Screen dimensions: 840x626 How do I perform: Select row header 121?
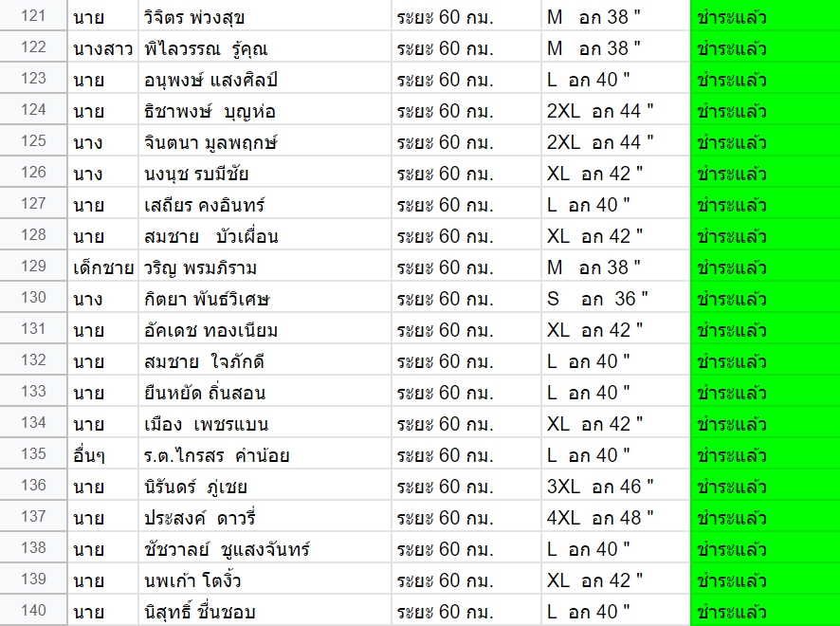(33, 15)
